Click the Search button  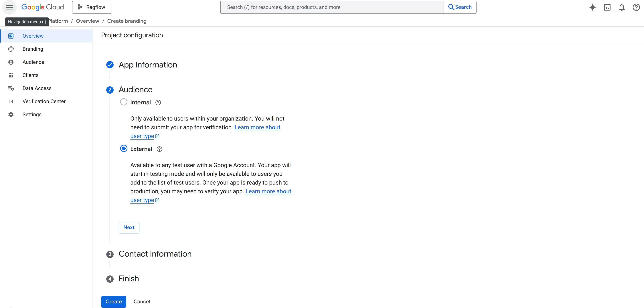(460, 7)
